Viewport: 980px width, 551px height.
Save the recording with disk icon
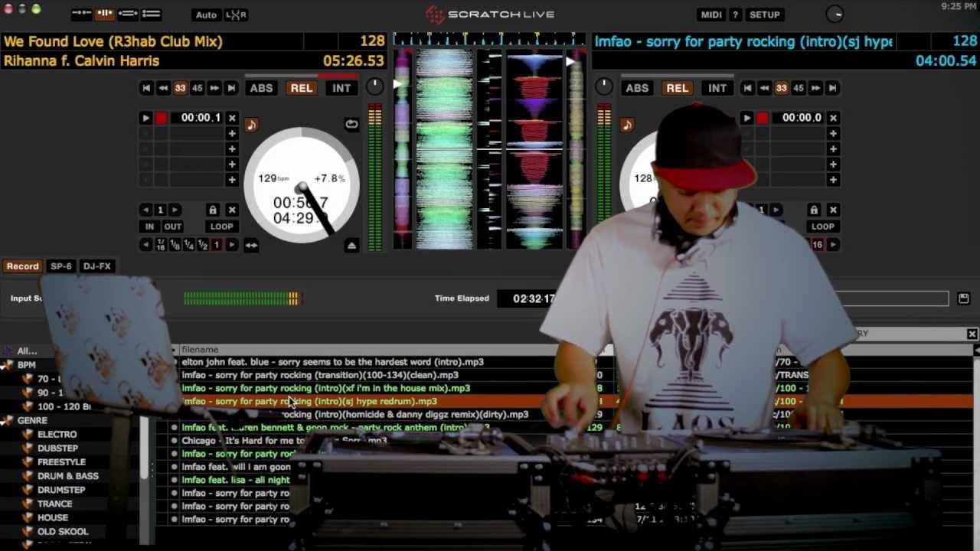pos(963,298)
